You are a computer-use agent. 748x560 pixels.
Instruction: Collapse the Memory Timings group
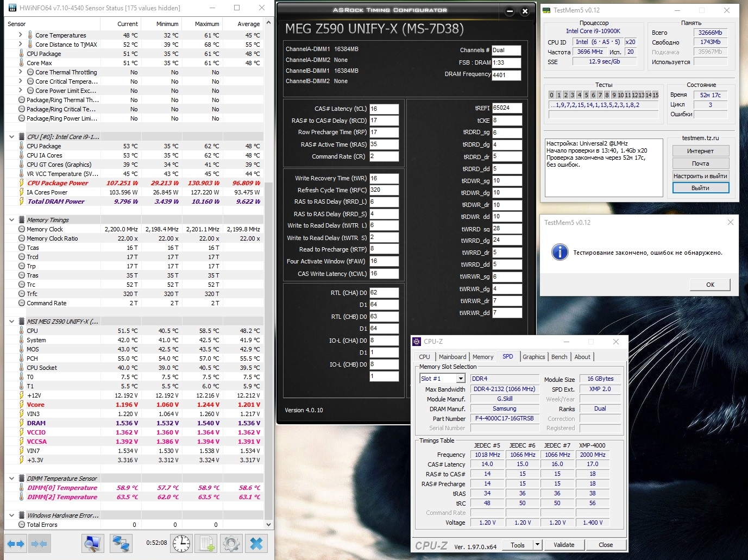(x=12, y=220)
